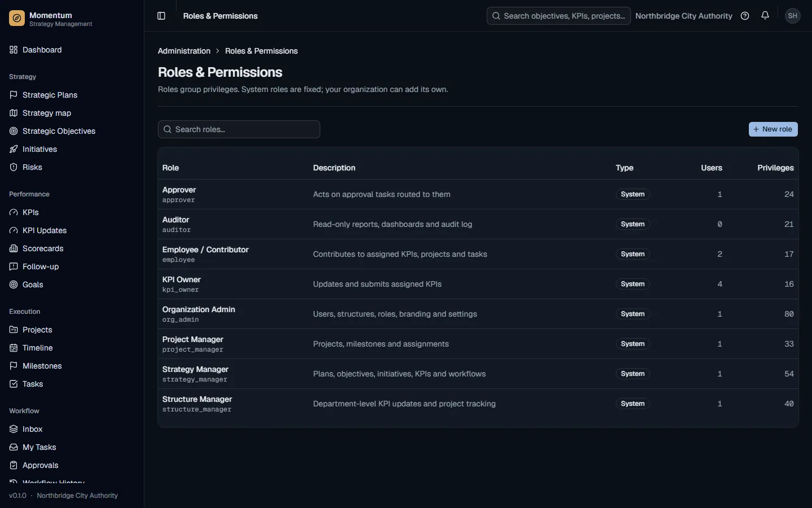The height and width of the screenshot is (508, 812).
Task: Click users count 4 in KPI Owner row
Action: coord(720,284)
